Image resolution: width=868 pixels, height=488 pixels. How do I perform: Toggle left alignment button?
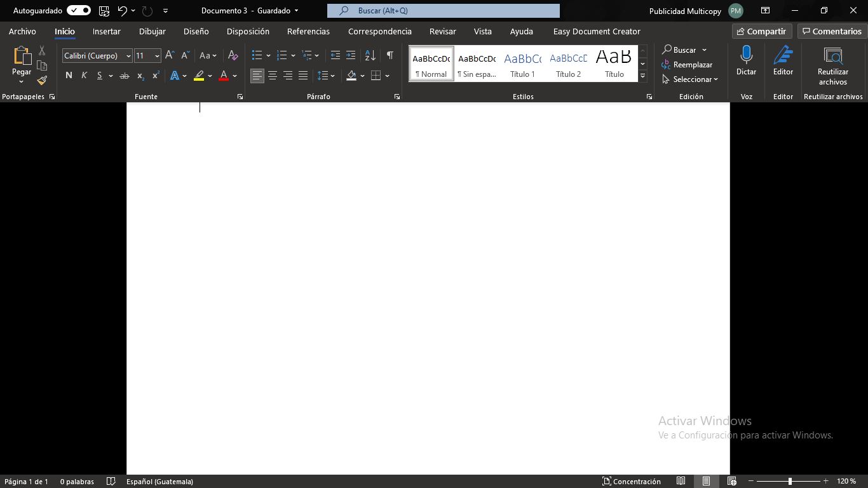(x=257, y=76)
